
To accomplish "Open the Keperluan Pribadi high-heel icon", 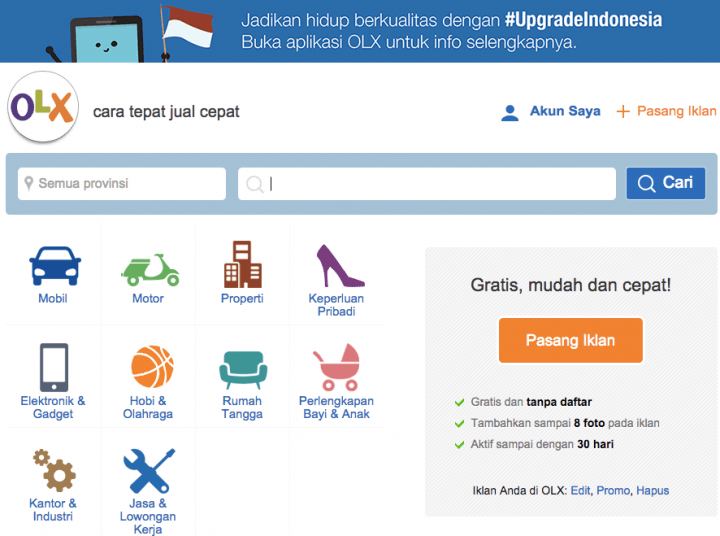I will point(339,265).
